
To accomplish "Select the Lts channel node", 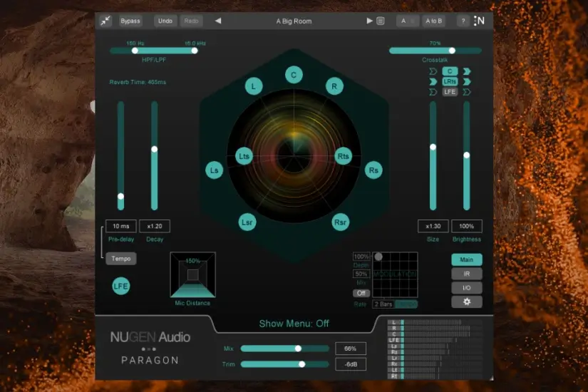I will pyautogui.click(x=244, y=156).
